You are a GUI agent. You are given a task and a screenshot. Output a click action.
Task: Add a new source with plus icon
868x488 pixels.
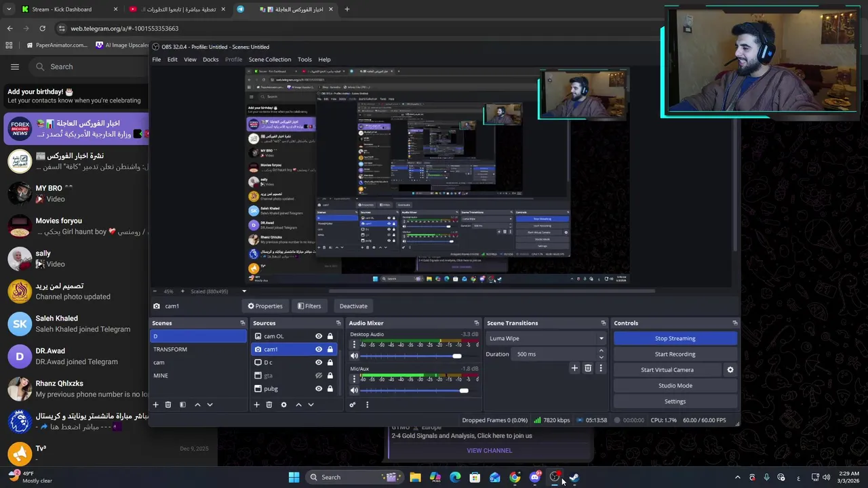[256, 405]
